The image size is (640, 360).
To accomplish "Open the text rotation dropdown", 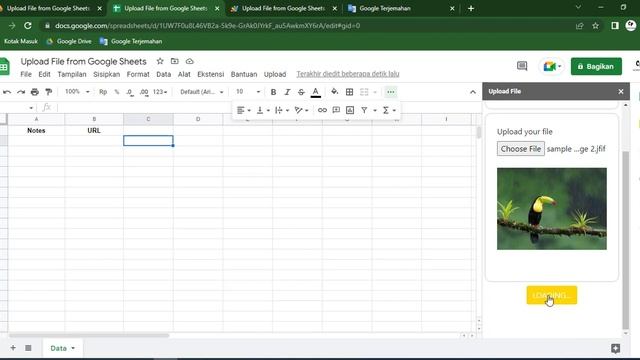I will tap(301, 110).
